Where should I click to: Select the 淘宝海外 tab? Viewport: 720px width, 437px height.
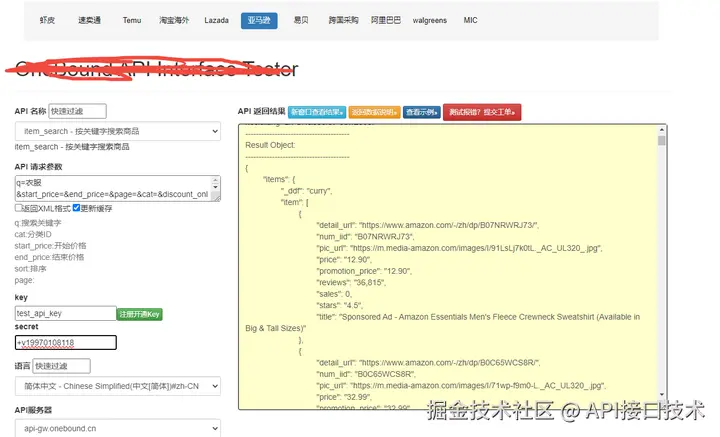[x=174, y=20]
